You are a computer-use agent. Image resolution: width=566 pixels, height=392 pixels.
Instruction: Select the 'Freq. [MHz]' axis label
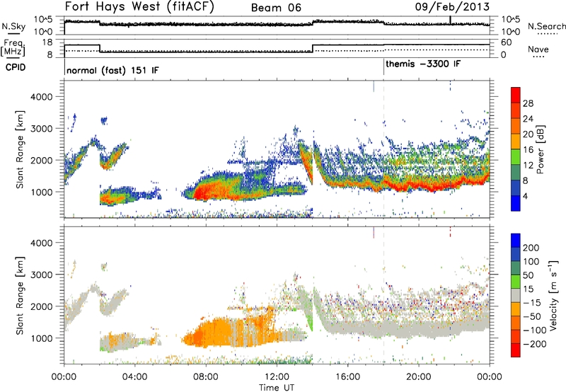click(13, 47)
